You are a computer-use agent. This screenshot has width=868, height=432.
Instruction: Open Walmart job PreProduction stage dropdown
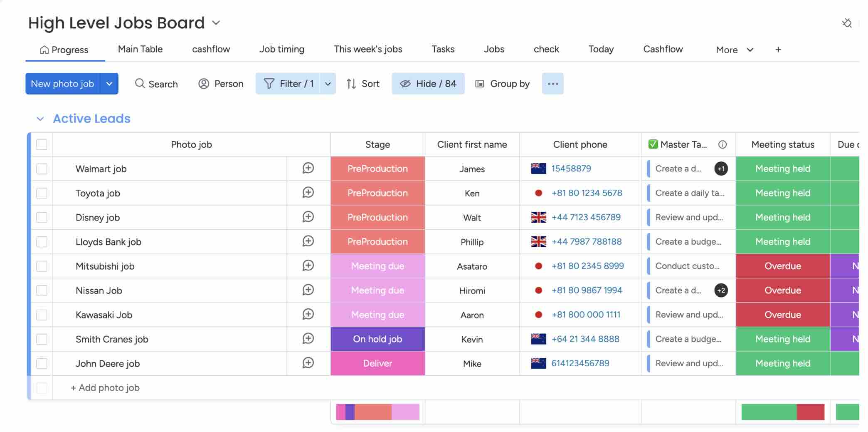(x=377, y=169)
